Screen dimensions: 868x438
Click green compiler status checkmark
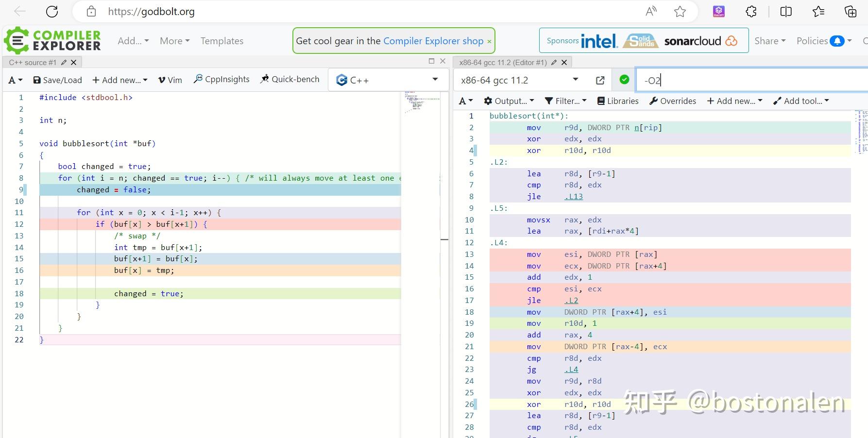[624, 80]
